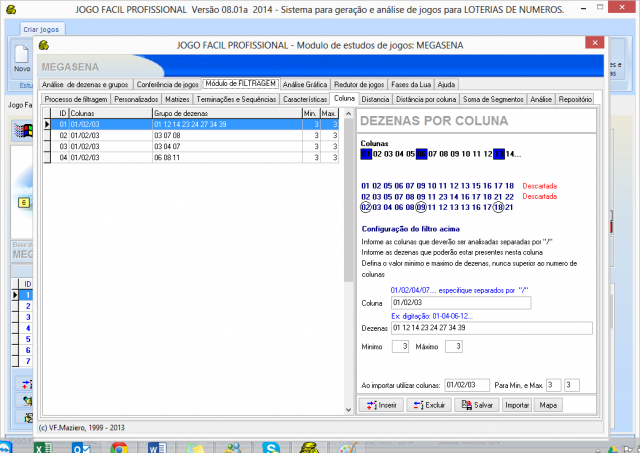Open Google Chrome from the taskbar
640x453 pixels.
(118, 446)
